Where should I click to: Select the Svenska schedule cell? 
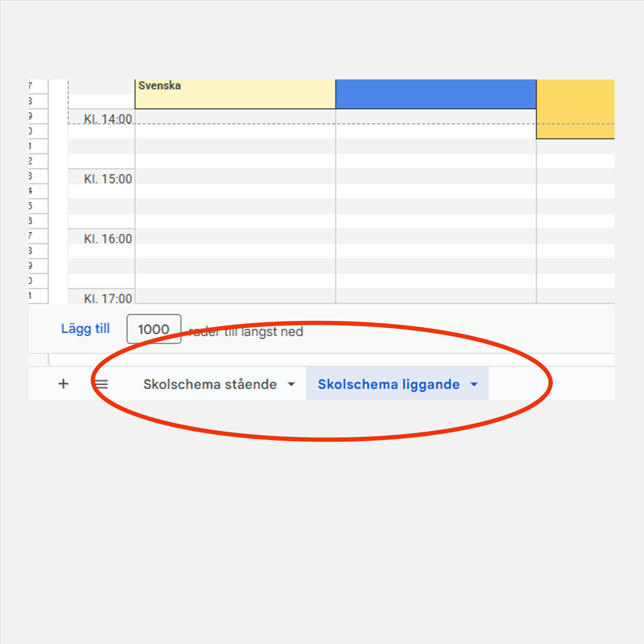[x=235, y=94]
